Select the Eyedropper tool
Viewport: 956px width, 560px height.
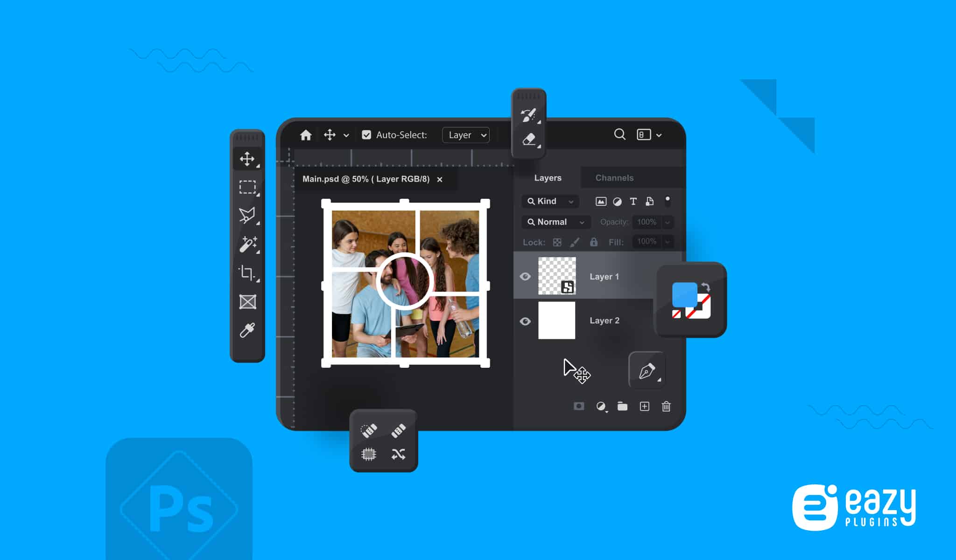(x=247, y=330)
